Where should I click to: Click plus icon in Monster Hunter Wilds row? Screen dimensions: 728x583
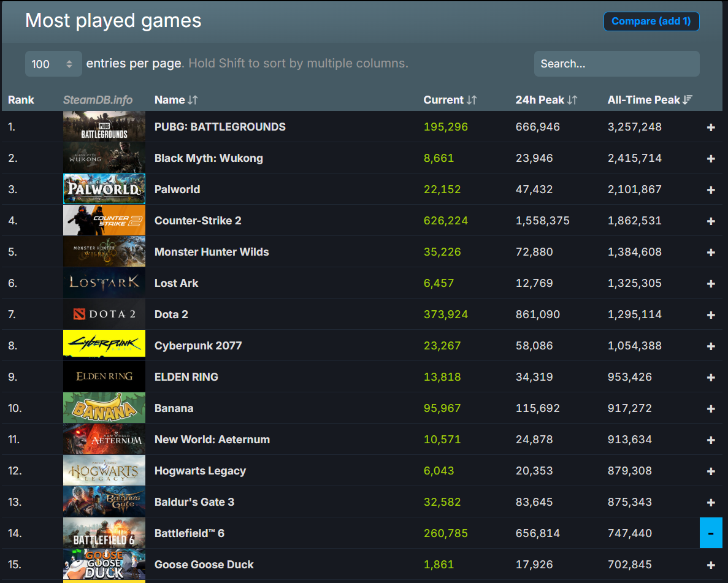point(711,253)
